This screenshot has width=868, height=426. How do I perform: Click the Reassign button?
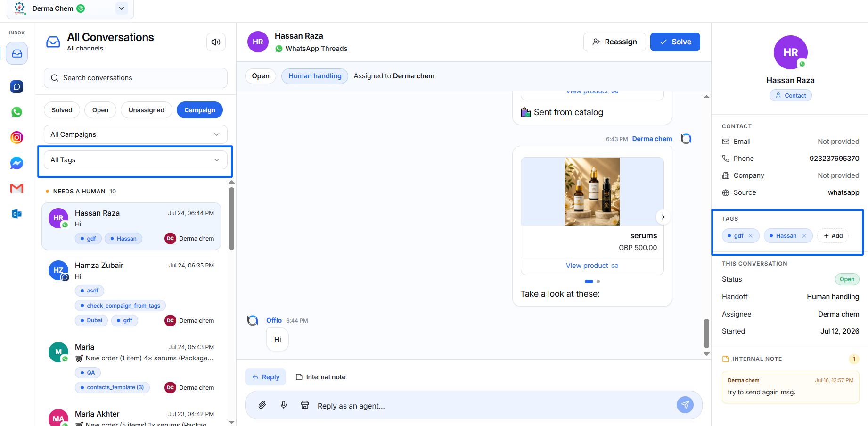click(614, 42)
